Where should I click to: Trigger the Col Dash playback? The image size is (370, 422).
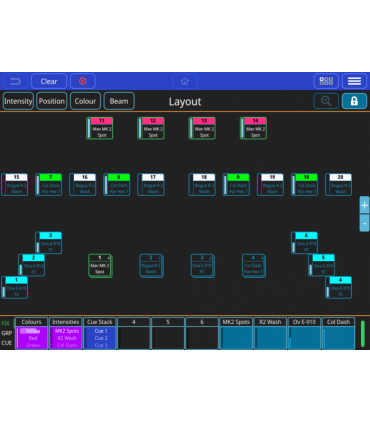(338, 333)
